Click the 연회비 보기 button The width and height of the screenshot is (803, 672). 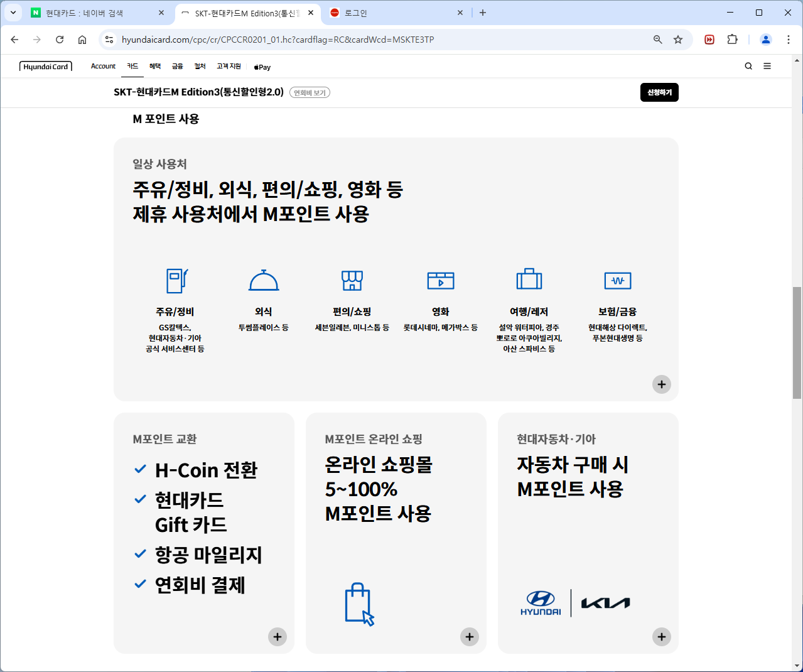pos(310,93)
